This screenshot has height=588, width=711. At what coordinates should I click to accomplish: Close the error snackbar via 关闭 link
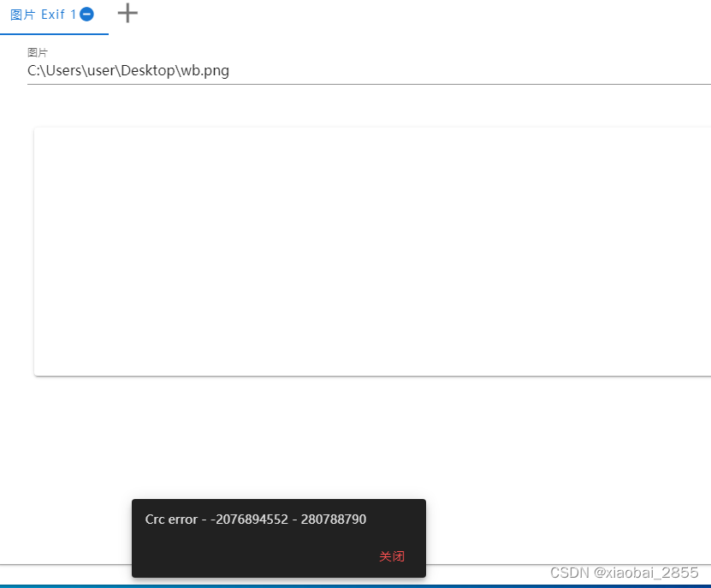[392, 555]
